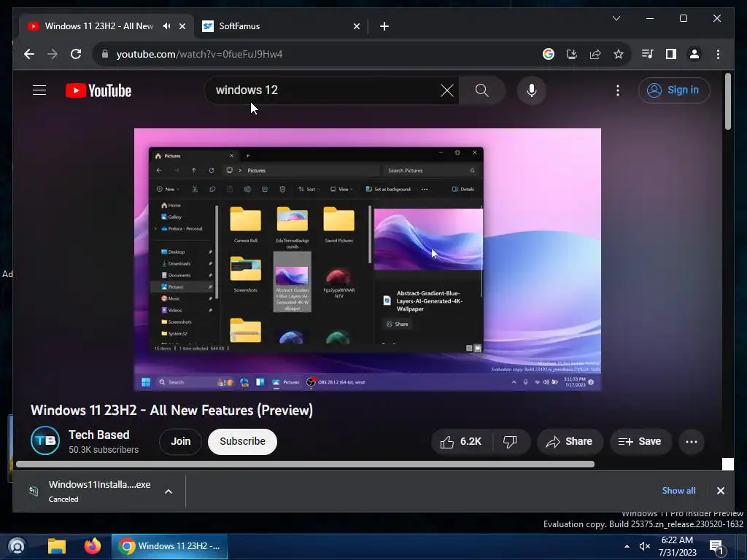The height and width of the screenshot is (560, 747).
Task: Save the video to a playlist
Action: 640,442
